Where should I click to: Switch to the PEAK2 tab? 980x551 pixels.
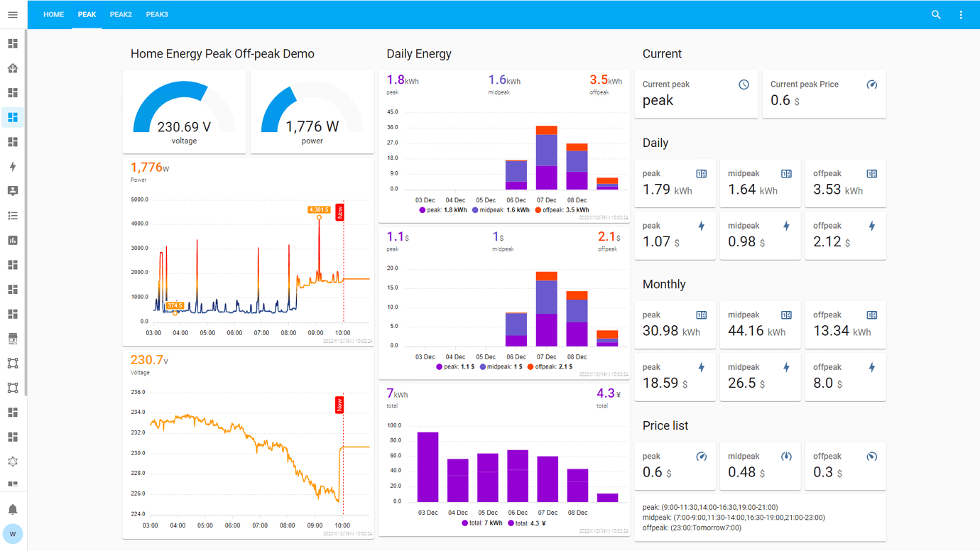[121, 14]
